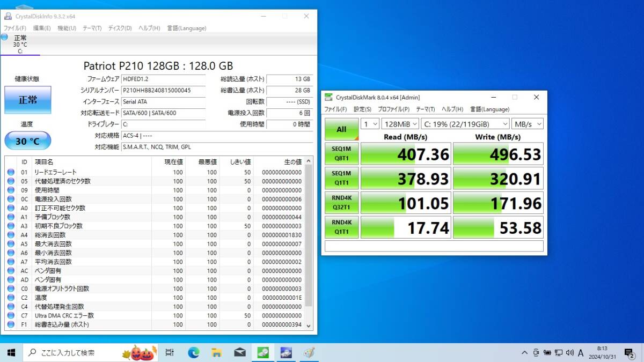Click the 0C 電源投入回数 status icon

coord(11,199)
